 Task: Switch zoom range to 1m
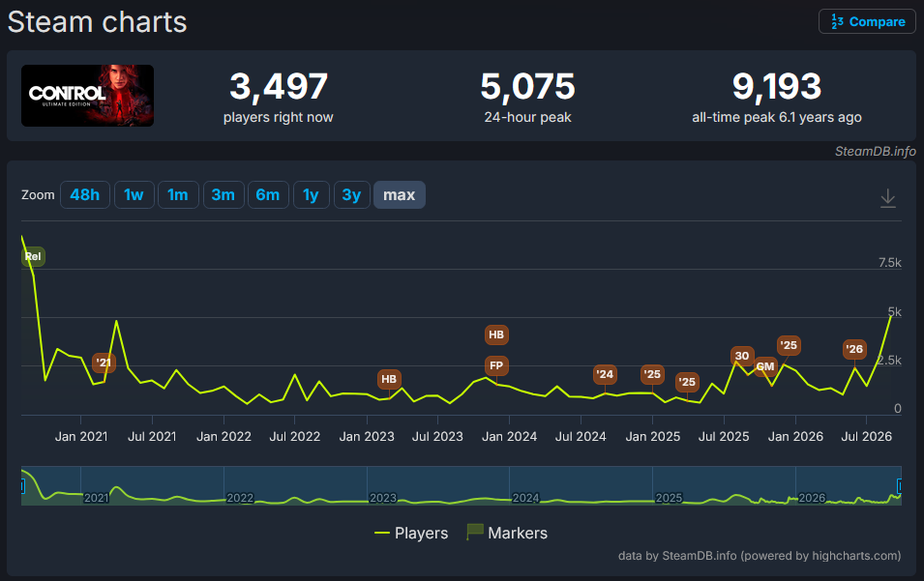[178, 195]
